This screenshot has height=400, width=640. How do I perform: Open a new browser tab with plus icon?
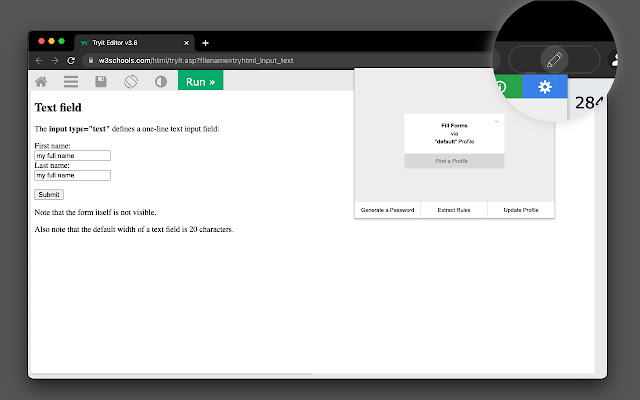click(205, 43)
